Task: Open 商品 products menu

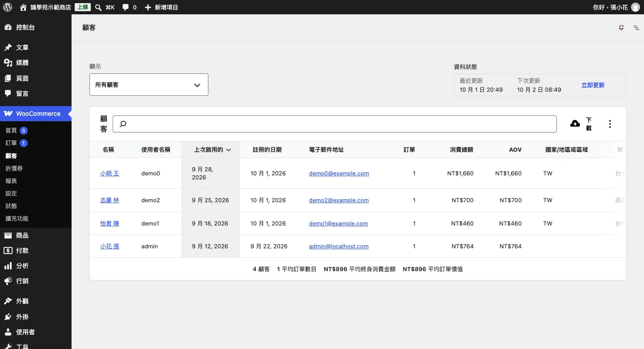Action: click(x=36, y=235)
